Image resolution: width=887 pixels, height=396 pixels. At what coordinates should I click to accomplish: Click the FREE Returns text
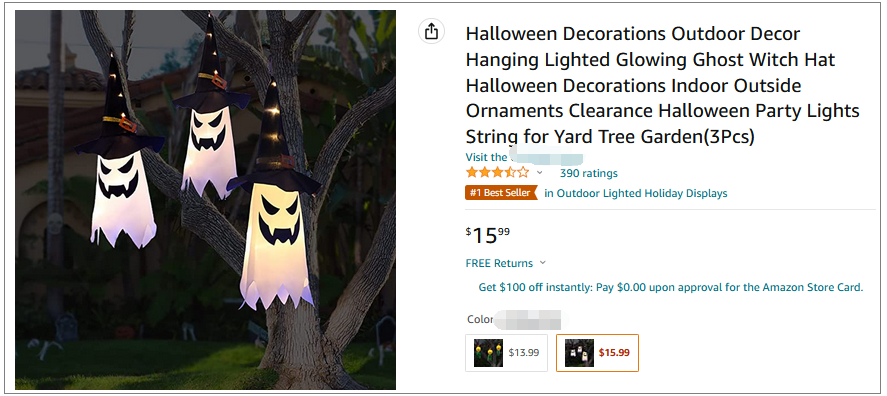pyautogui.click(x=499, y=263)
